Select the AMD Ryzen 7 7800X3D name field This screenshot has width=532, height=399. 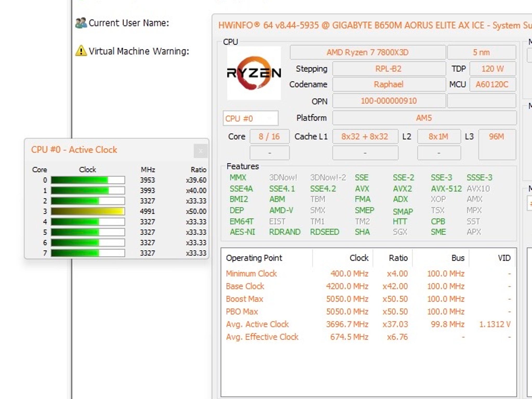pos(368,52)
